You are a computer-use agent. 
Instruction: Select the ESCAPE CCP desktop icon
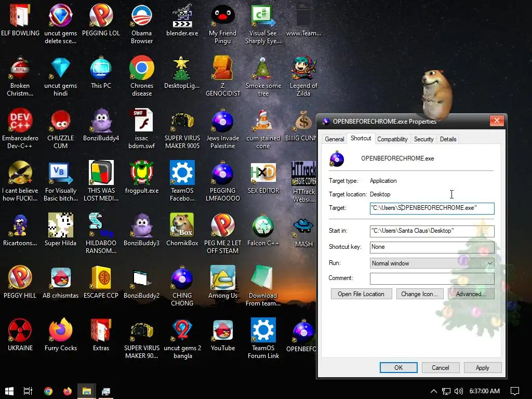pos(101,282)
